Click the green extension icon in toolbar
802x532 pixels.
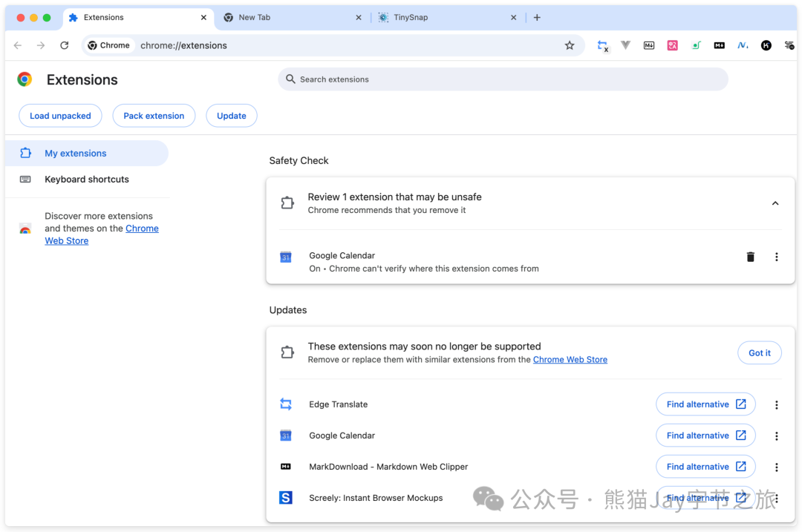click(696, 45)
